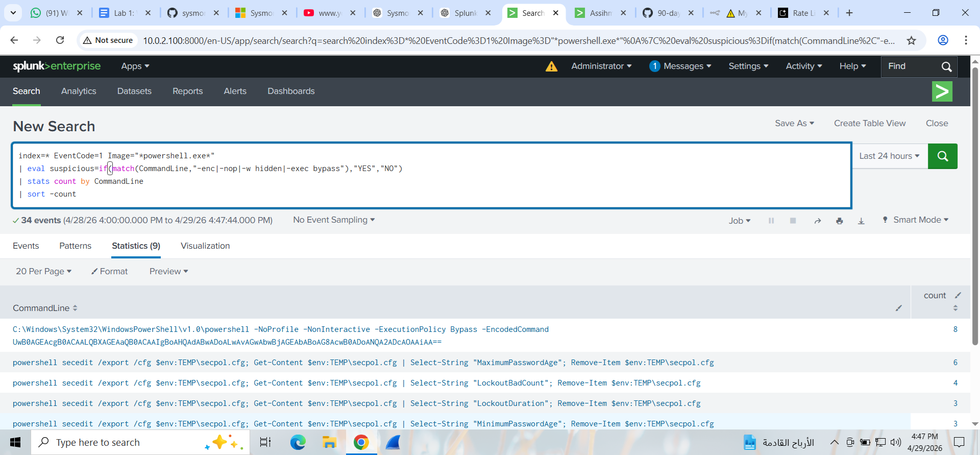Close the WhatsApp browser tab

pyautogui.click(x=80, y=13)
